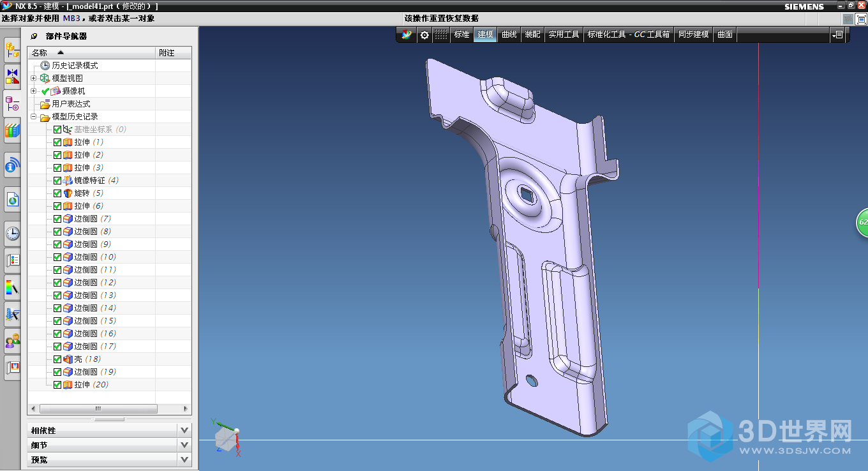Toggle the 壳 (18) checkbox
868x471 pixels.
coord(57,359)
